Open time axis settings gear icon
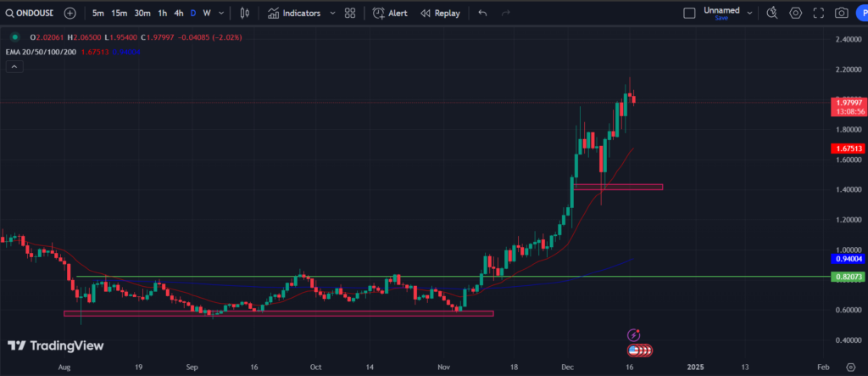Viewport: 868px width, 376px height. pyautogui.click(x=851, y=367)
